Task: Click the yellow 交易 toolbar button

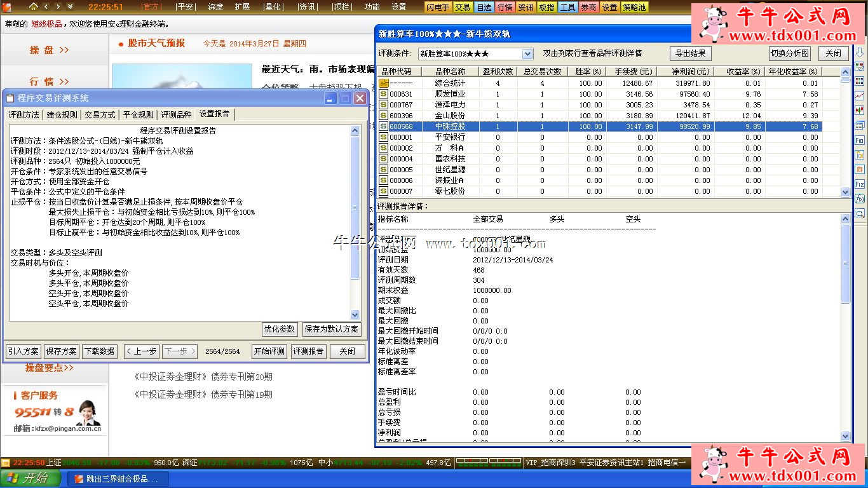Action: [463, 7]
